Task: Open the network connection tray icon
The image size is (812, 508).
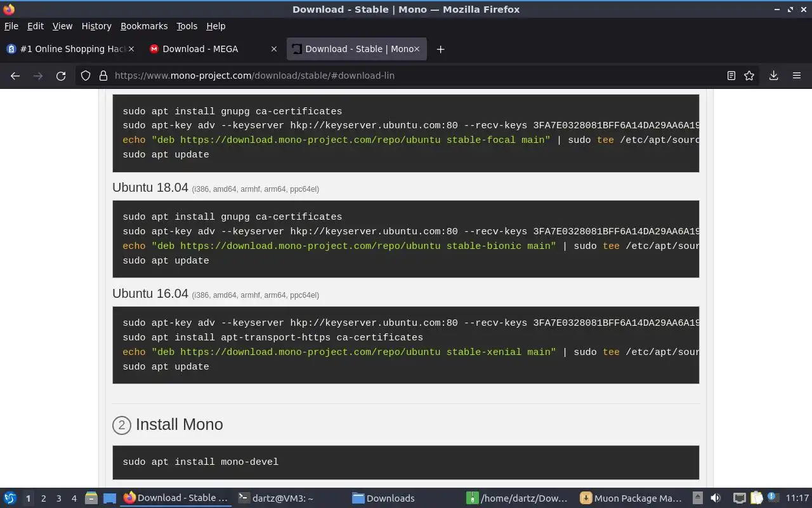Action: pyautogui.click(x=739, y=498)
